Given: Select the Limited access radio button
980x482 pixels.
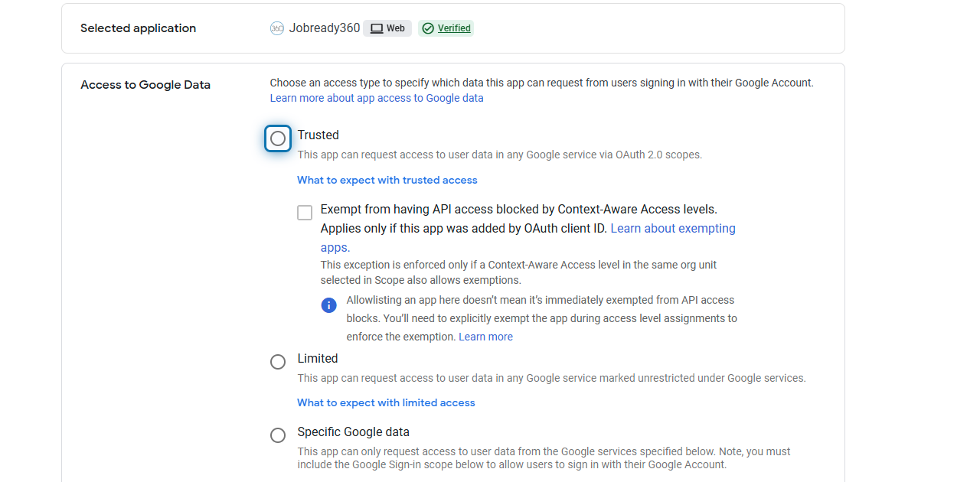Looking at the screenshot, I should (x=278, y=362).
